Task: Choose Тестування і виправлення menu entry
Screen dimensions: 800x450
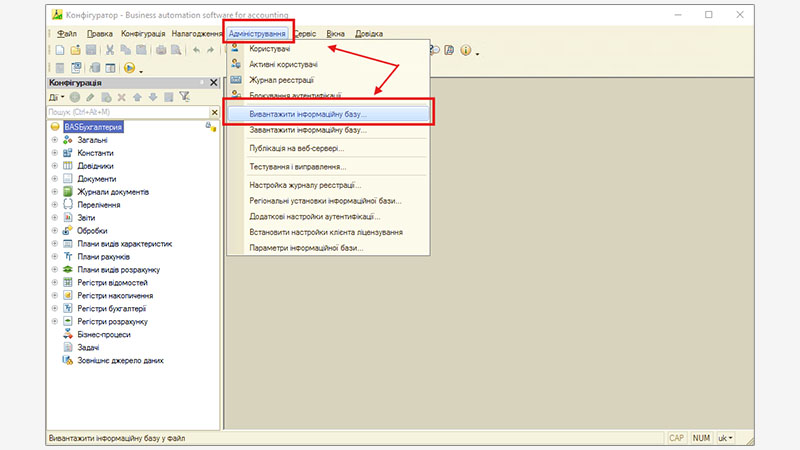Action: (x=298, y=167)
